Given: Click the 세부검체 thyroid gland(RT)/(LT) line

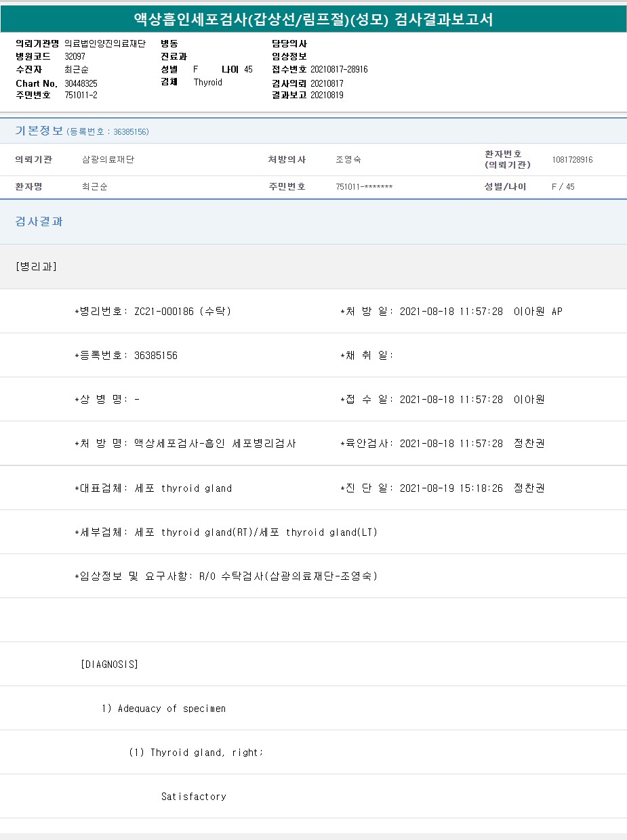Looking at the screenshot, I should pyautogui.click(x=256, y=532).
